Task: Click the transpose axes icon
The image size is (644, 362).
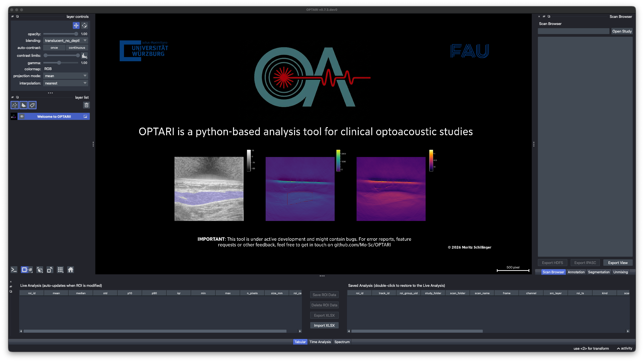Action: coord(50,270)
